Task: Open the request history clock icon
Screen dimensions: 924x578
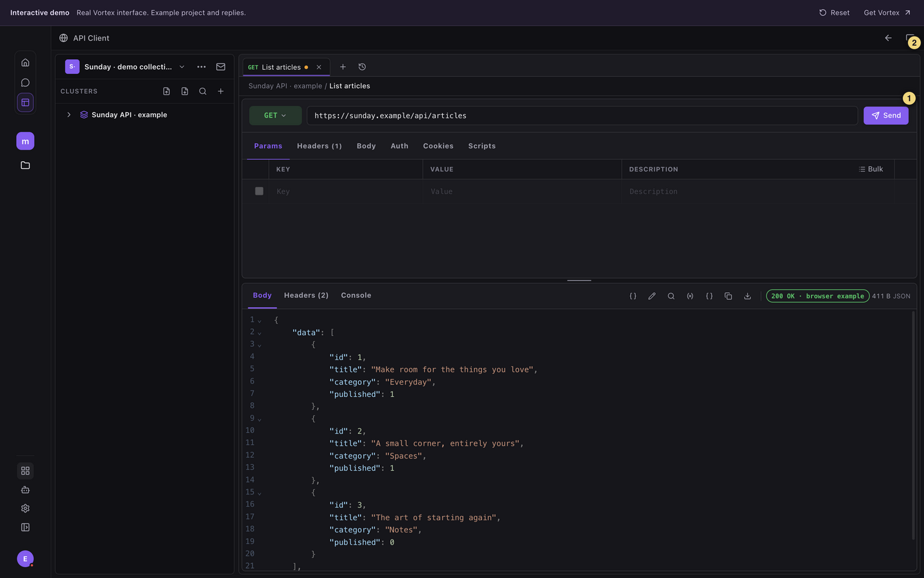Action: (362, 67)
